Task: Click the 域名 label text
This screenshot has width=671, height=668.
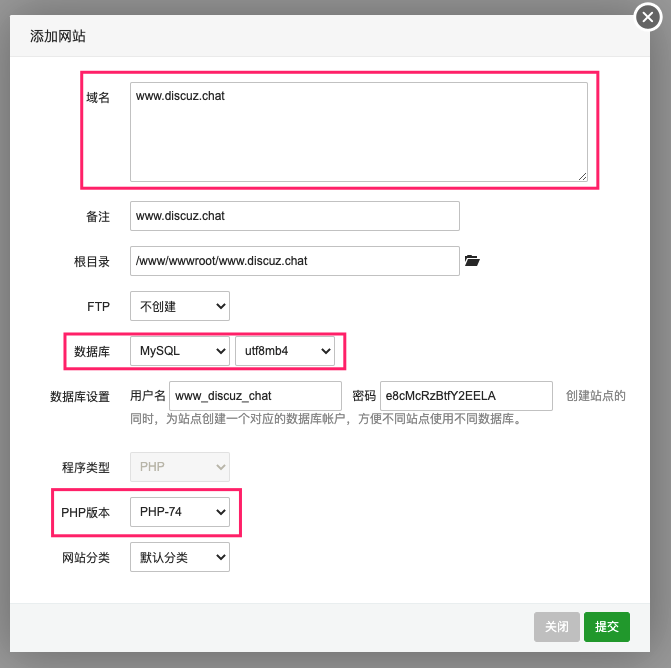Action: [98, 97]
